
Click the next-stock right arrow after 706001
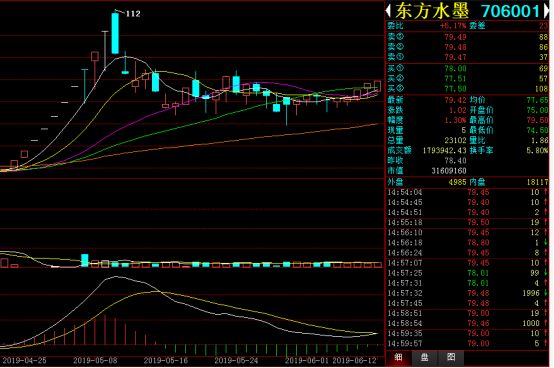click(546, 11)
